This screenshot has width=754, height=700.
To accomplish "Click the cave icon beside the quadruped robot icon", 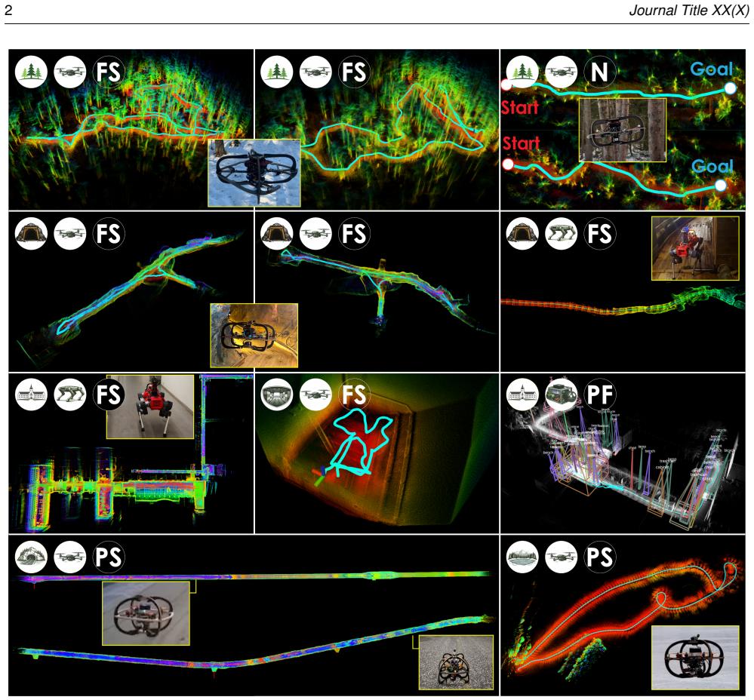I will tap(523, 234).
